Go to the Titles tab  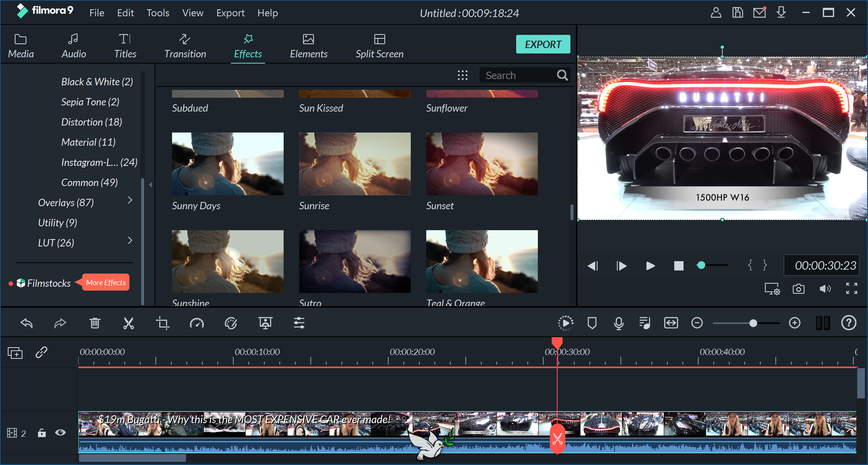click(125, 46)
